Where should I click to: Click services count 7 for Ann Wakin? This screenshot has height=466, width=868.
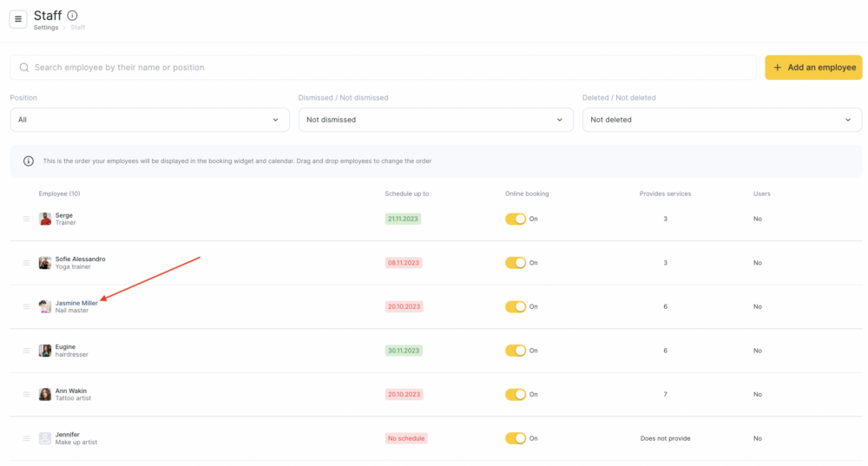[666, 395]
